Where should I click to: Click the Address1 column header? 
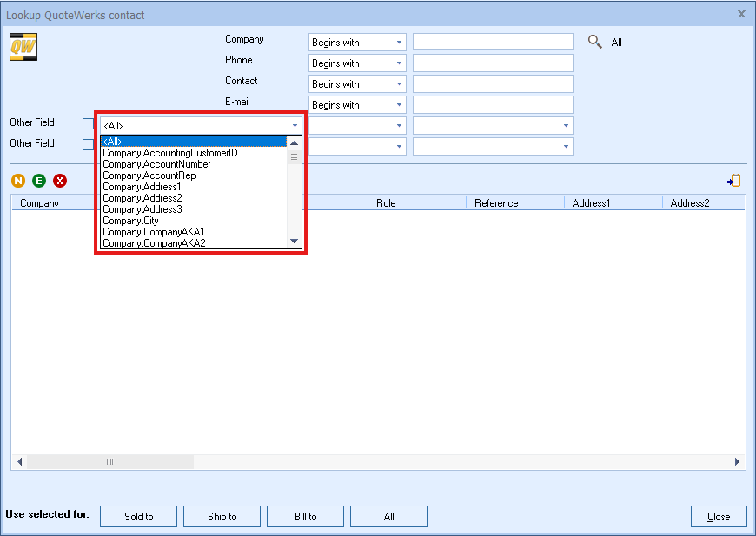(613, 203)
